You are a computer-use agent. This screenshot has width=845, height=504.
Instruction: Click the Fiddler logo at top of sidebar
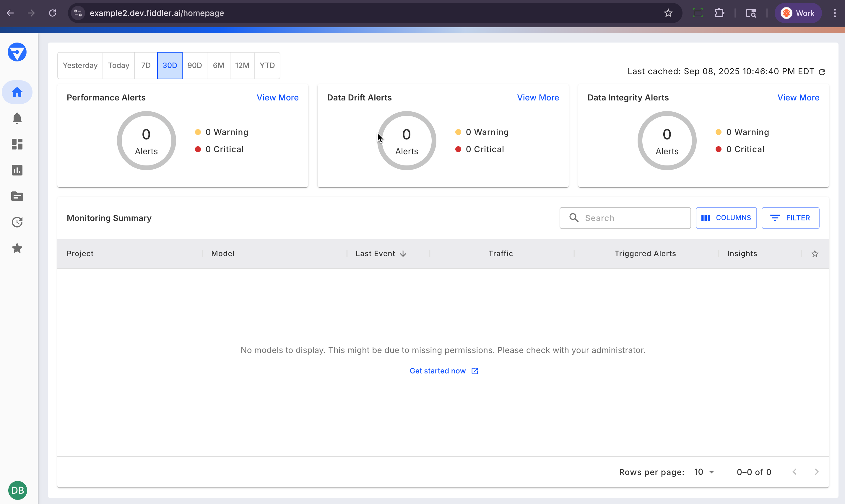[17, 52]
